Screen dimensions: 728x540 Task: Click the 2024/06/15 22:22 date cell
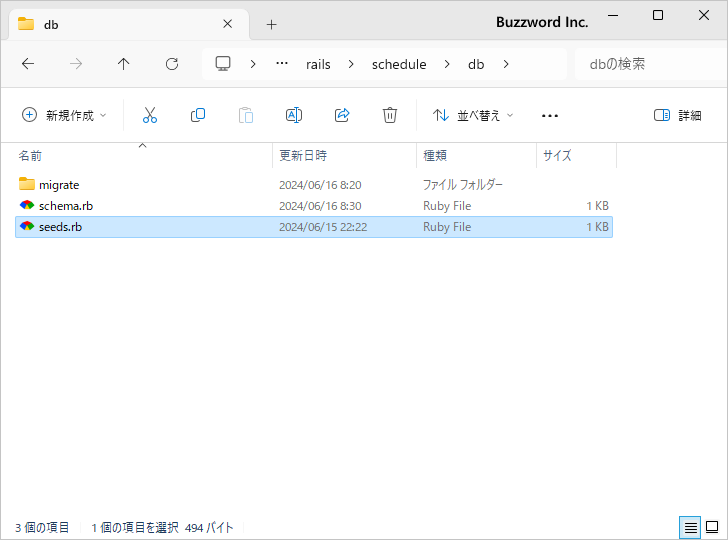click(323, 227)
